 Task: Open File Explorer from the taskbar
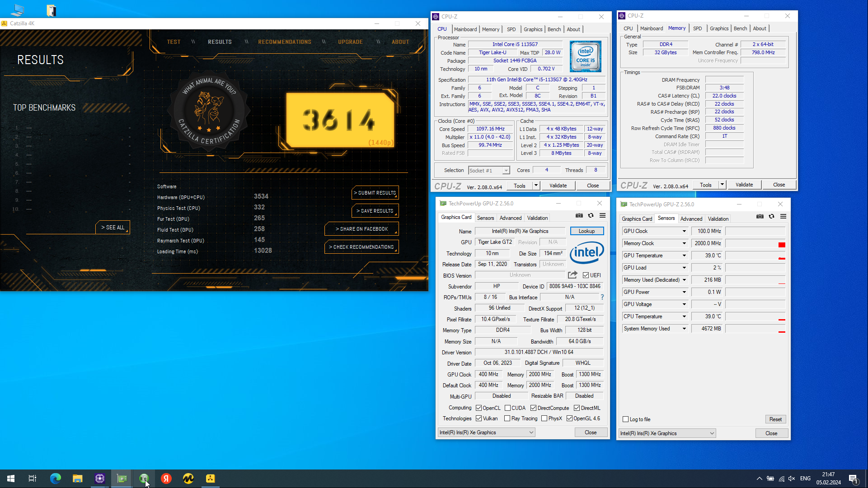pos(78,479)
